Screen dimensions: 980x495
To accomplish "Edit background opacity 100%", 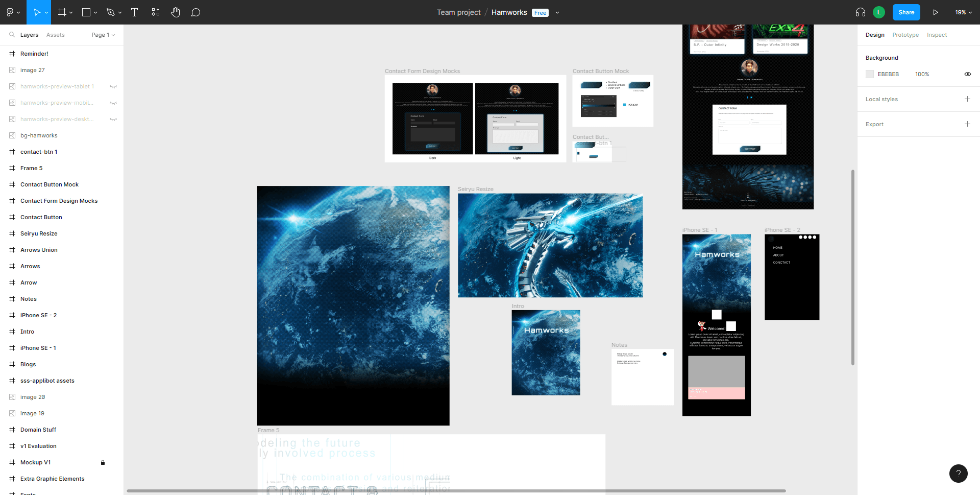I will point(922,74).
